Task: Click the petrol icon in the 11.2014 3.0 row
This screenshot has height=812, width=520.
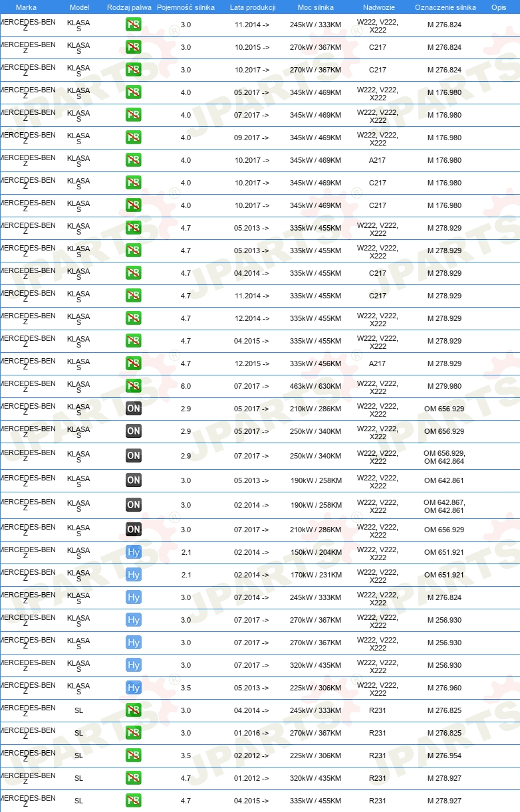Action: (134, 25)
